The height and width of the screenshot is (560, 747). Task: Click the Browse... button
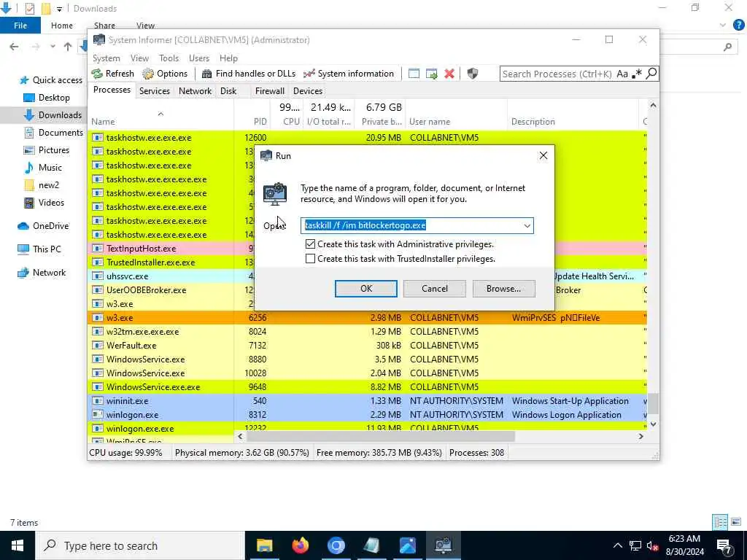coord(503,289)
